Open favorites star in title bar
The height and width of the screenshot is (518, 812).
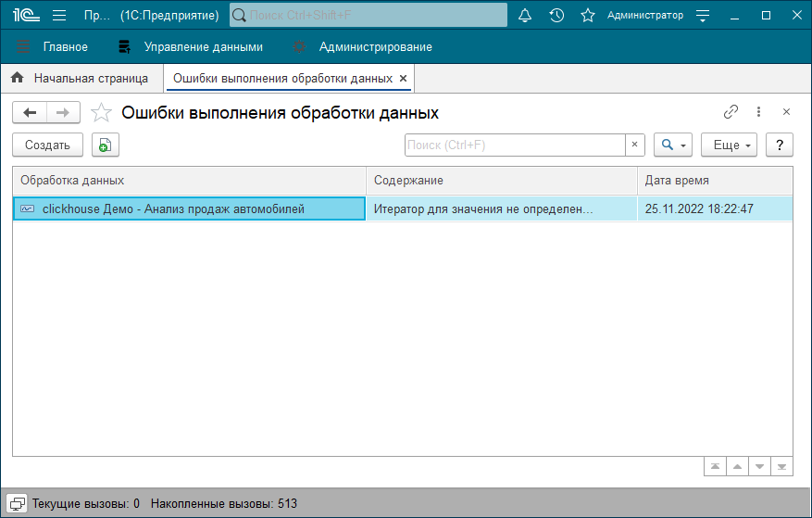coord(588,15)
